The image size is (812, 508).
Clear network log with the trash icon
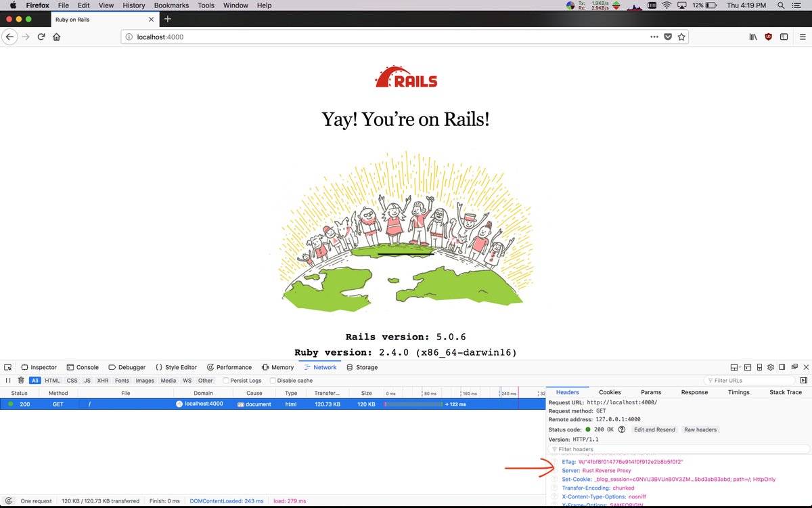point(21,381)
